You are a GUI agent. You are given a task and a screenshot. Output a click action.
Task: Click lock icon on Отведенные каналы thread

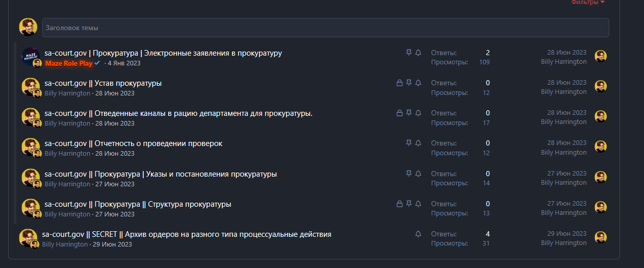pyautogui.click(x=399, y=113)
